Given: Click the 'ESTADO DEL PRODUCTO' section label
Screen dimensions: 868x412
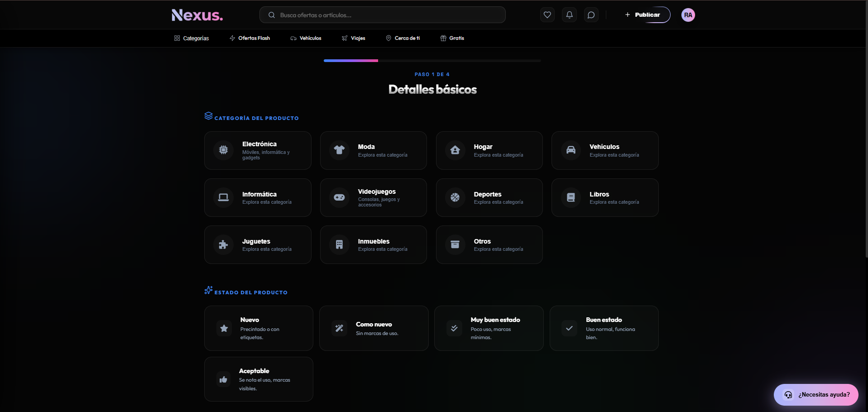Looking at the screenshot, I should tap(251, 292).
